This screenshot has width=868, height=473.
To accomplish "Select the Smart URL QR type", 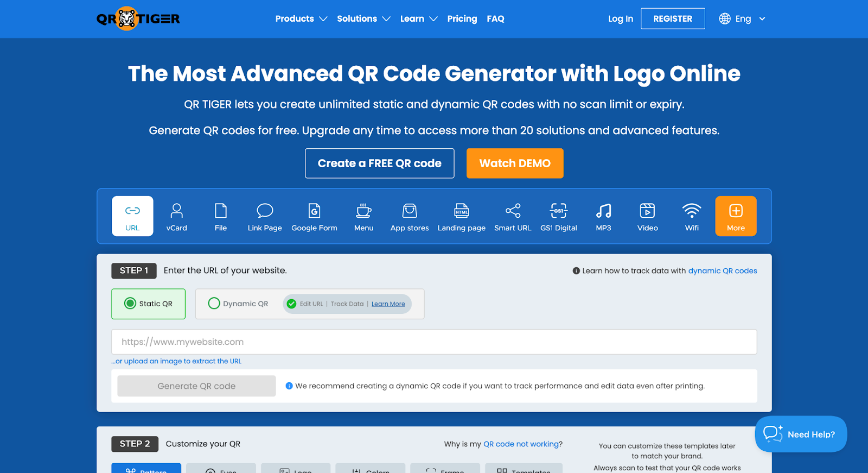I will (513, 216).
